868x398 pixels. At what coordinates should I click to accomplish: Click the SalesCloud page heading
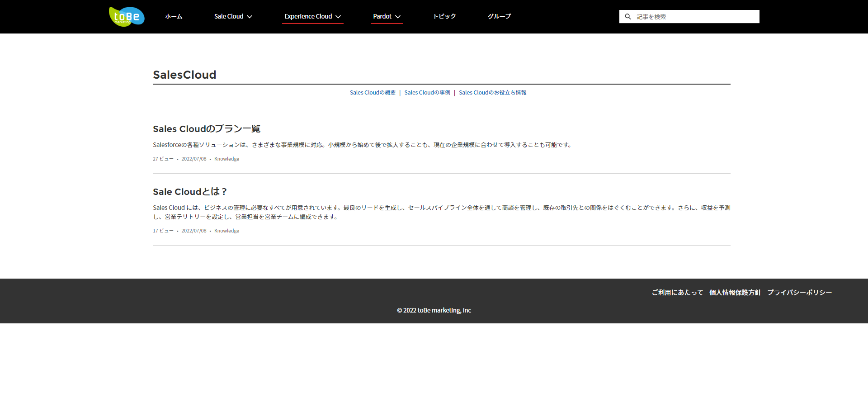tap(184, 75)
